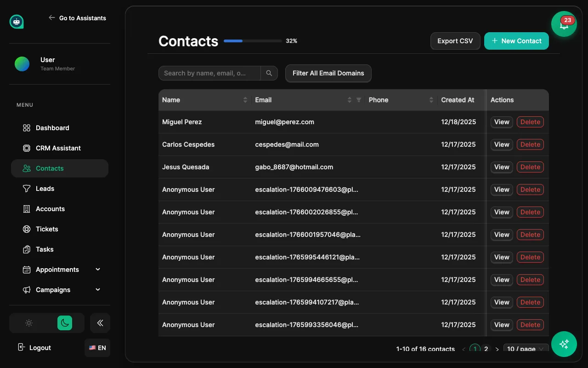
Task: Click the Tasks clipboard icon
Action: (27, 249)
